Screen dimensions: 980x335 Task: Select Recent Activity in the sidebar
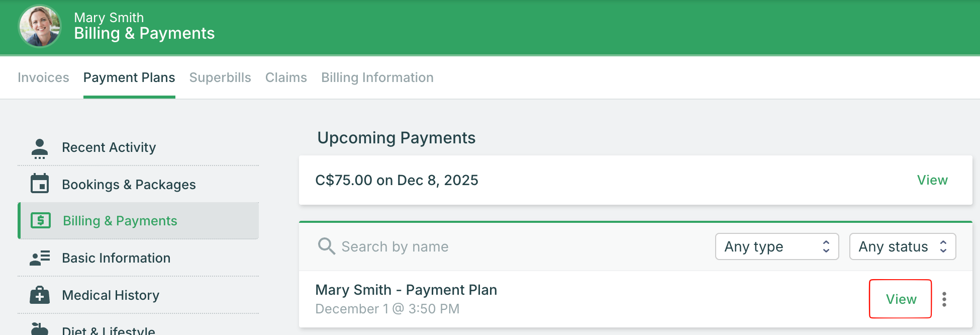109,147
